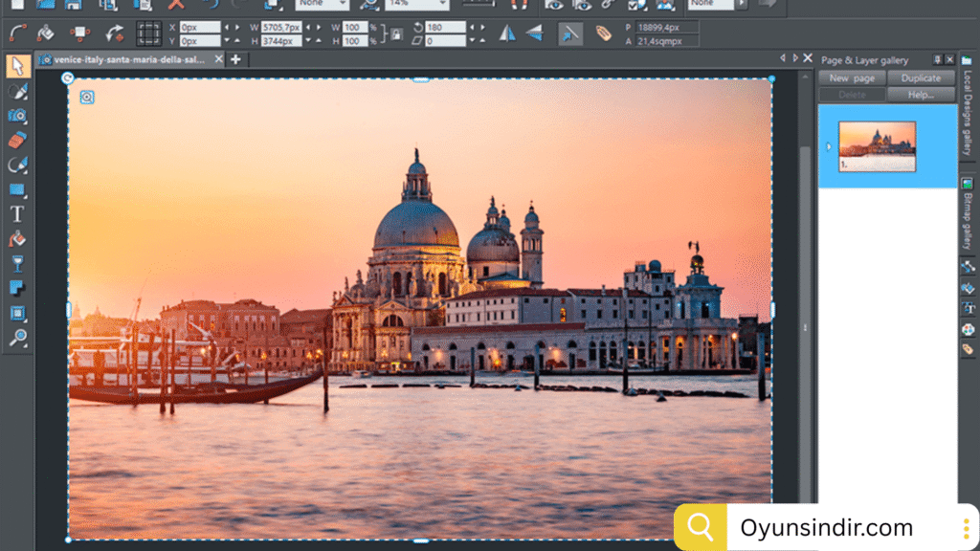Select the Photo tool camera icon
Image resolution: width=980 pixels, height=551 pixels.
17,116
